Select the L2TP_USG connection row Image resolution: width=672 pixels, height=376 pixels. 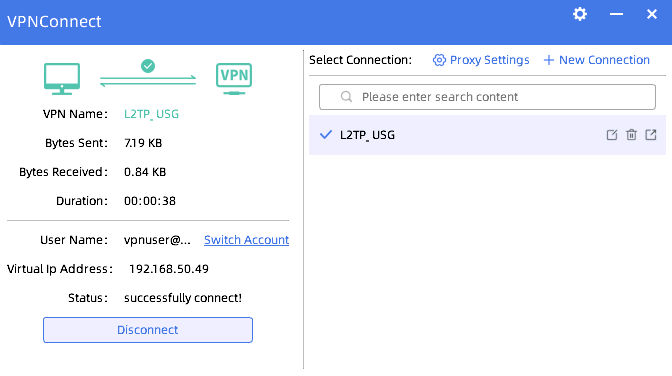tap(487, 135)
